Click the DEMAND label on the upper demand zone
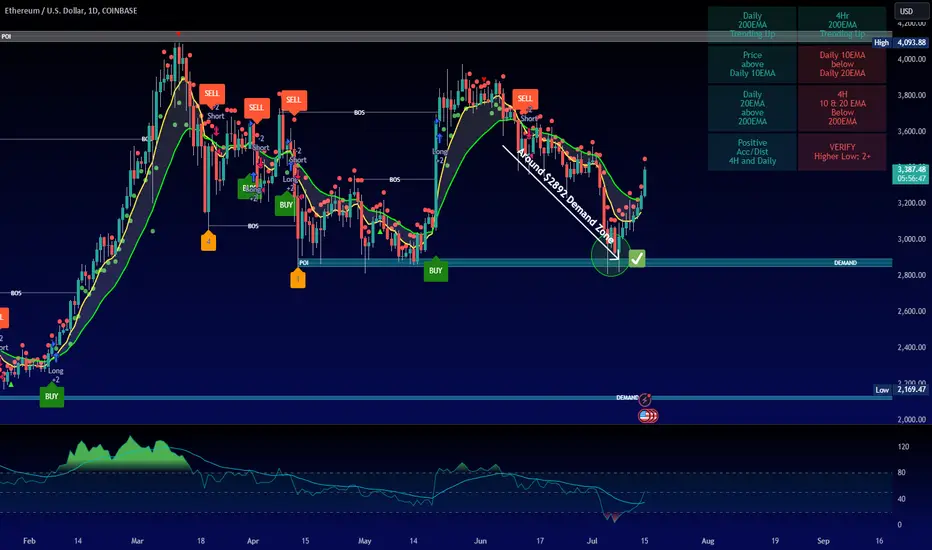 point(845,262)
